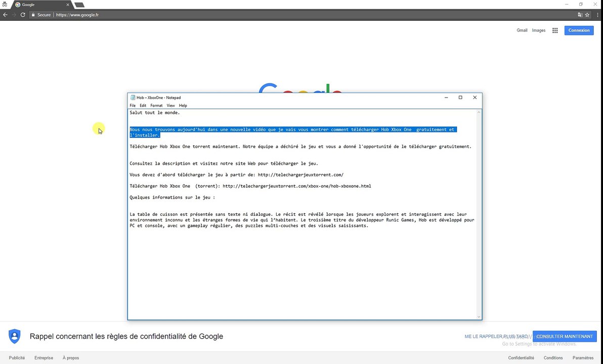Click 'La table de cuisson' paragraph
This screenshot has width=603, height=364.
tap(302, 220)
